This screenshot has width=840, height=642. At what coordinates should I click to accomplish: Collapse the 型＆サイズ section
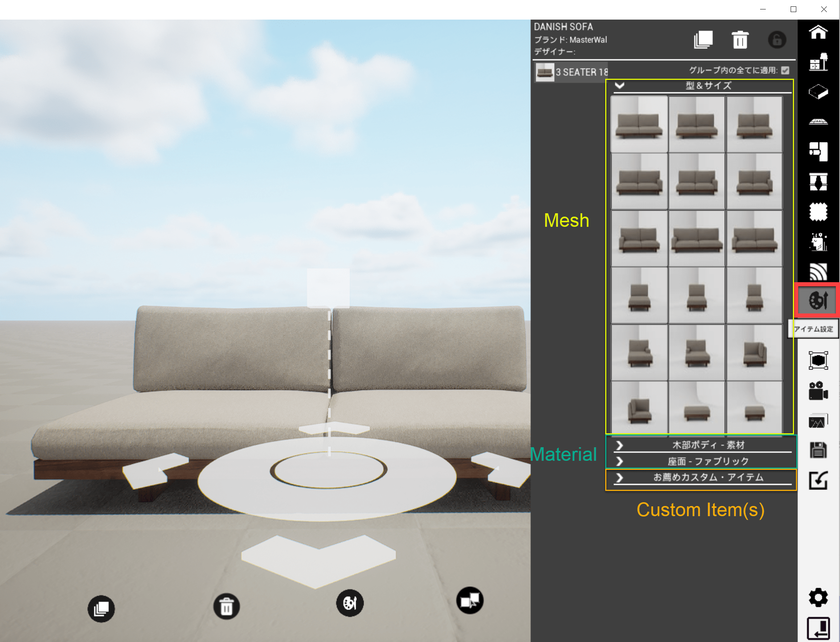[702, 86]
